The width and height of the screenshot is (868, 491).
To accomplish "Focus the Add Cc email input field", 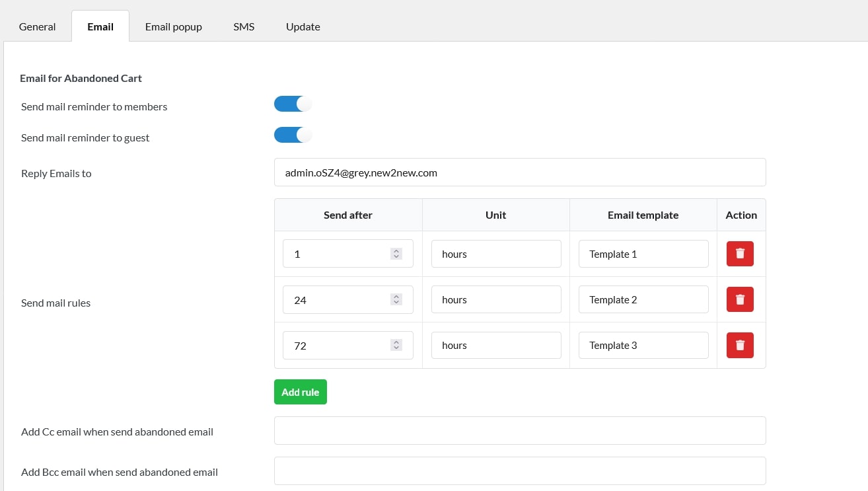I will [520, 431].
